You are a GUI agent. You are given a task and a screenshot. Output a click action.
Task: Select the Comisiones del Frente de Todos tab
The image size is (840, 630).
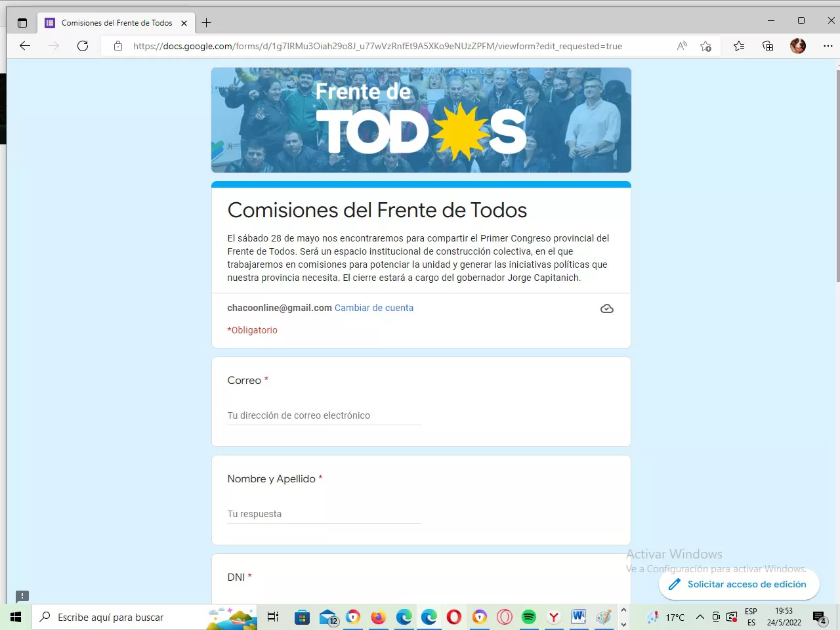(x=116, y=23)
